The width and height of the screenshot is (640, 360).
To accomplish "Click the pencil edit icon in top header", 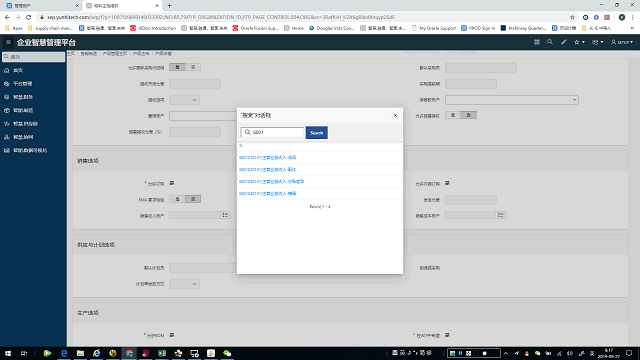I will (x=563, y=42).
